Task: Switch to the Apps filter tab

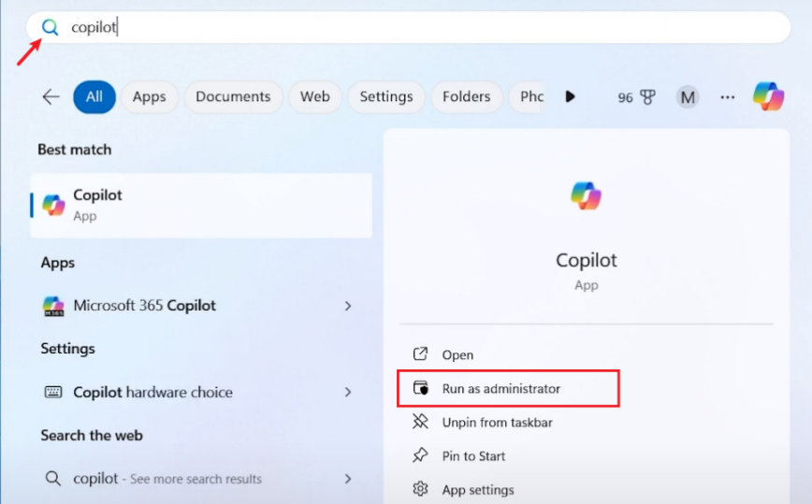Action: tap(149, 96)
